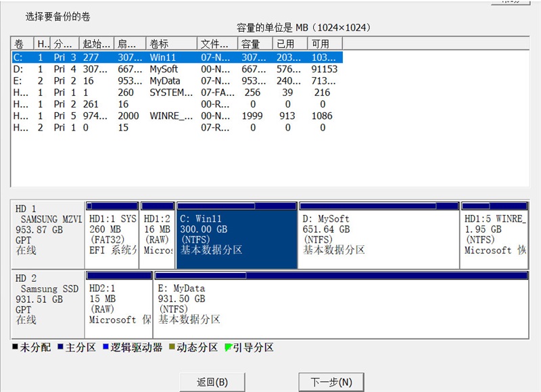
Task: Sort by the 起始 column header
Action: (x=97, y=44)
